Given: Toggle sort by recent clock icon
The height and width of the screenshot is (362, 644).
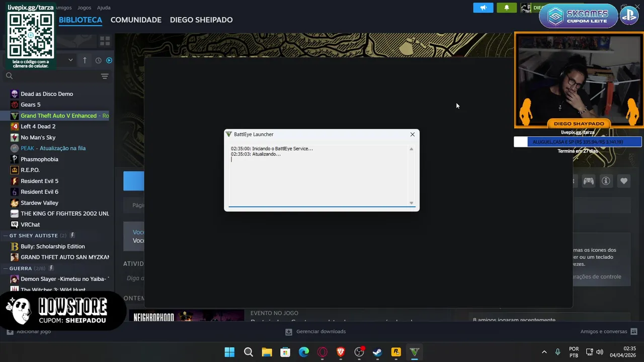Looking at the screenshot, I should point(98,60).
